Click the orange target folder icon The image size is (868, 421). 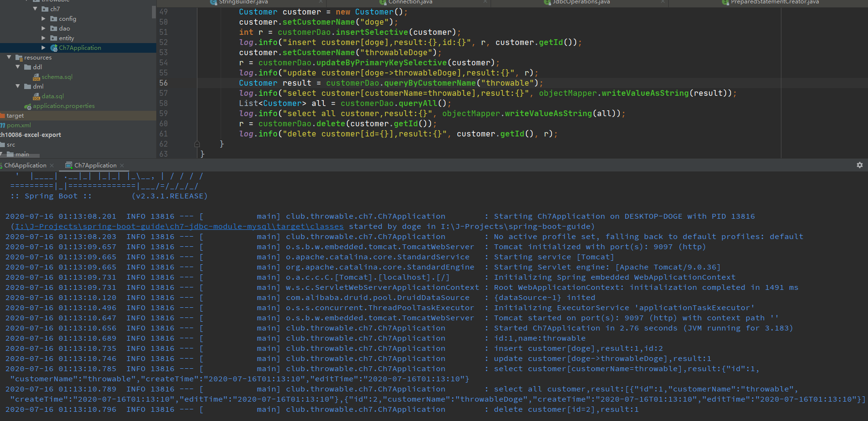[2, 116]
